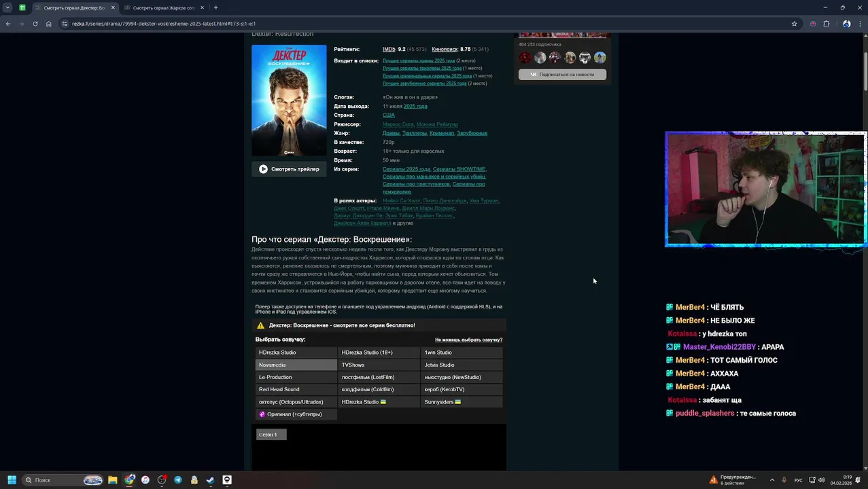868x489 pixels.
Task: Open the Chrome three-dot menu
Action: [x=860, y=24]
